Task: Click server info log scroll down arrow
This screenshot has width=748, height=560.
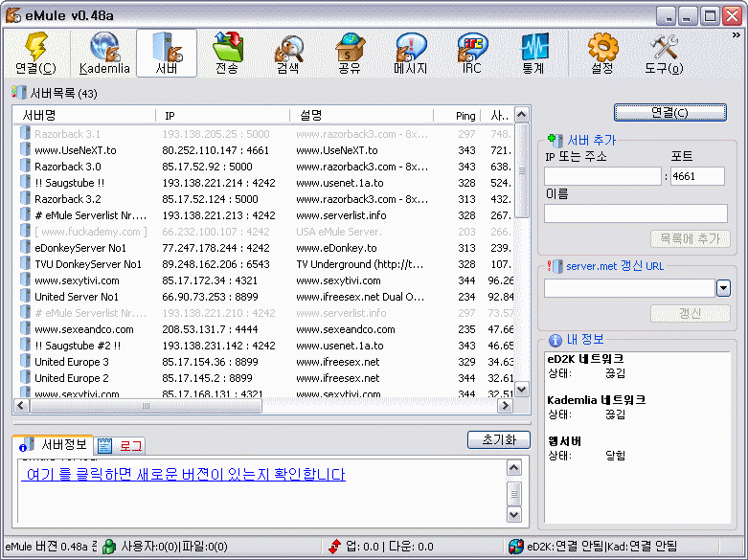Action: coord(513,515)
